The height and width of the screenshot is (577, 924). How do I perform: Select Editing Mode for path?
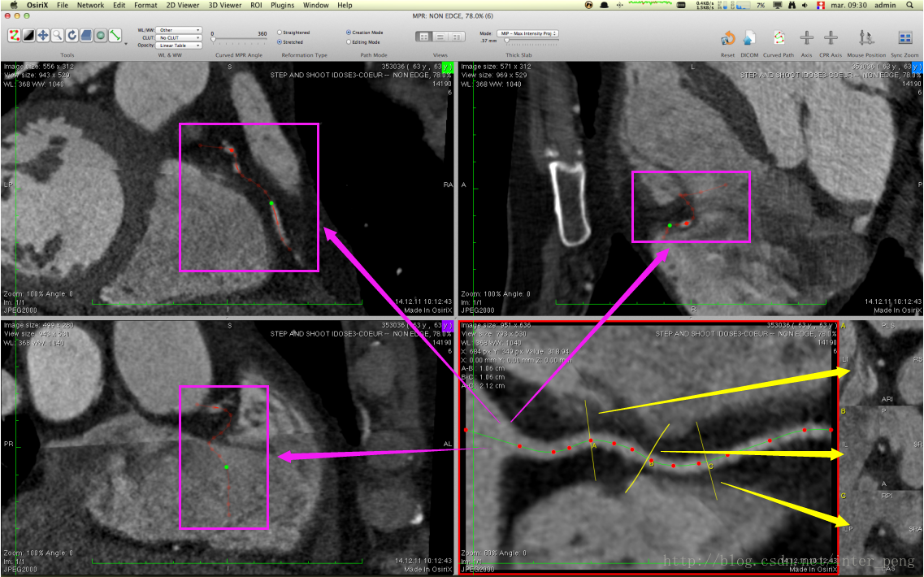[x=363, y=41]
